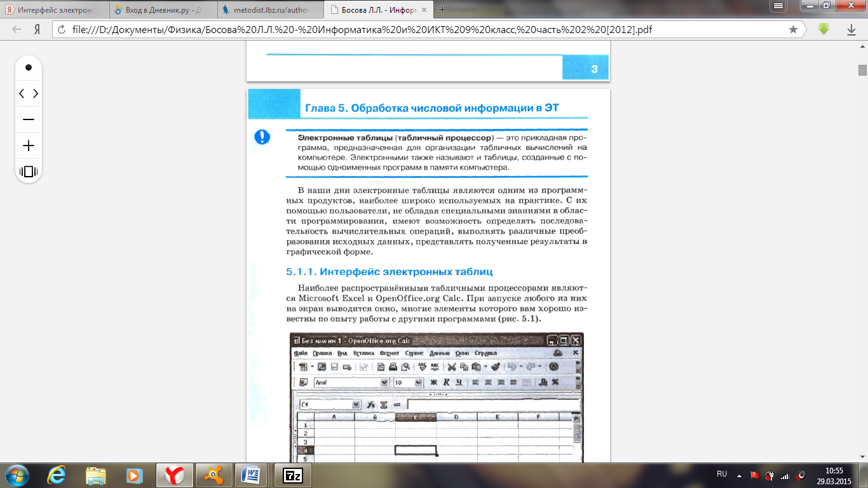Click the page number 3 label

click(x=594, y=69)
